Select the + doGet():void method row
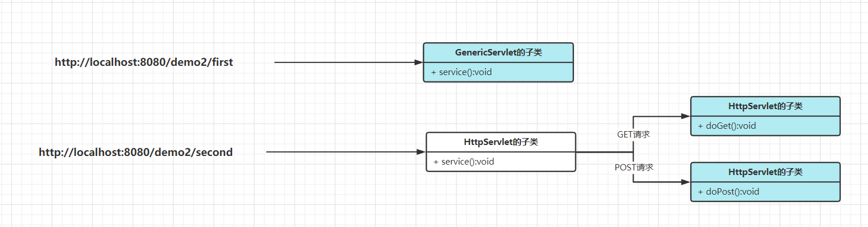 [x=765, y=126]
